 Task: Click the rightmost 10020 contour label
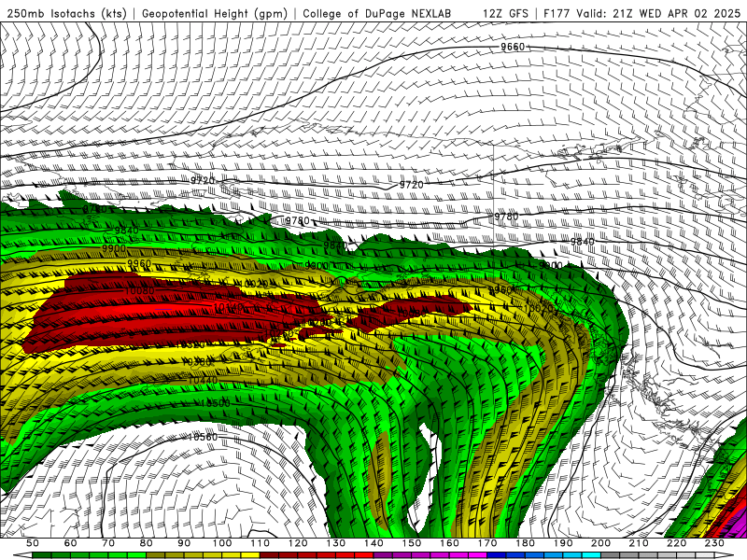[539, 309]
